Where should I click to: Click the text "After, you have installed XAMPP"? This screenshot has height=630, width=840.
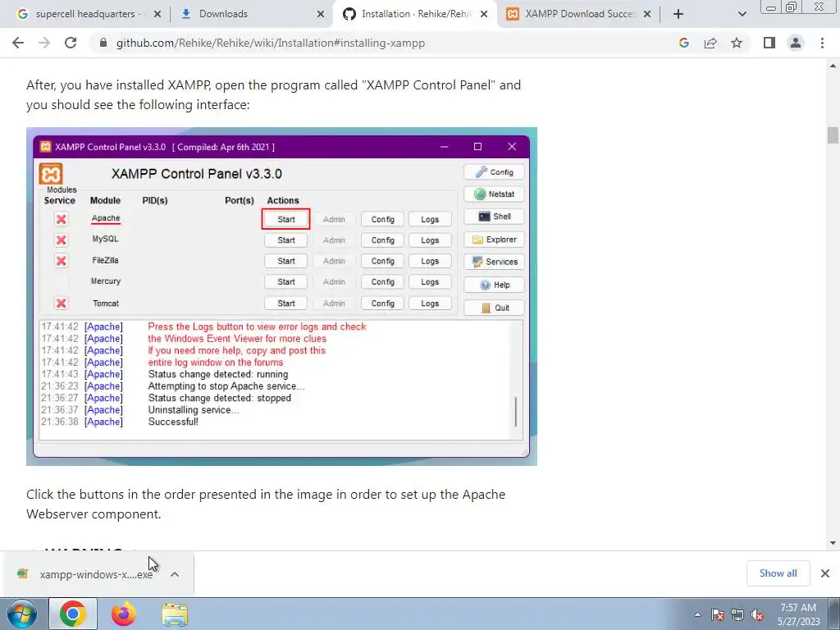tap(118, 85)
